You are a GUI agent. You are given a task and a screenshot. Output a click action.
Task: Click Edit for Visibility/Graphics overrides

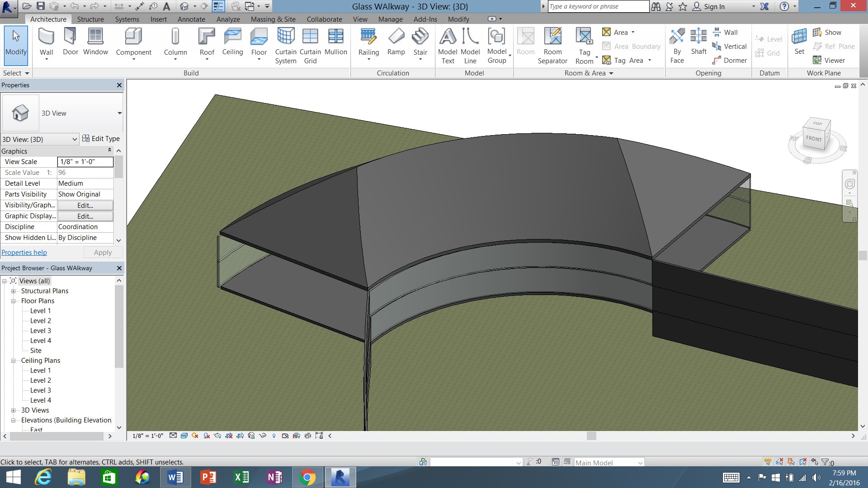pos(85,205)
